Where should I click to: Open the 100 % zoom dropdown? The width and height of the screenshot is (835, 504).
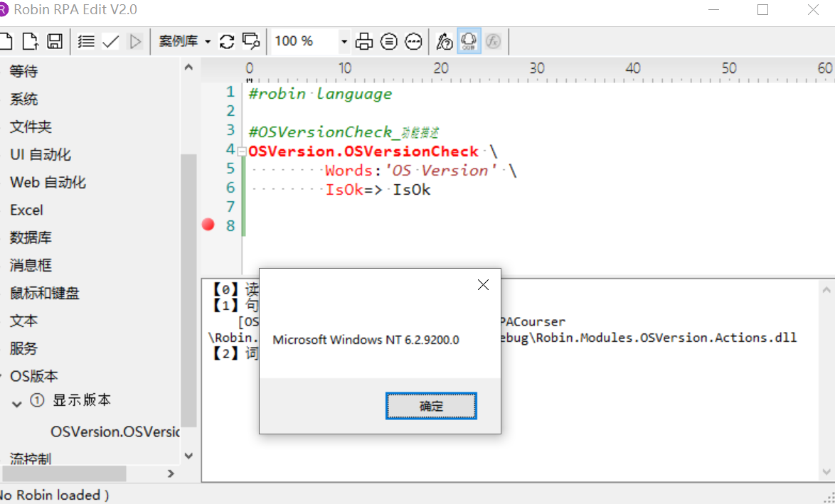(x=344, y=41)
